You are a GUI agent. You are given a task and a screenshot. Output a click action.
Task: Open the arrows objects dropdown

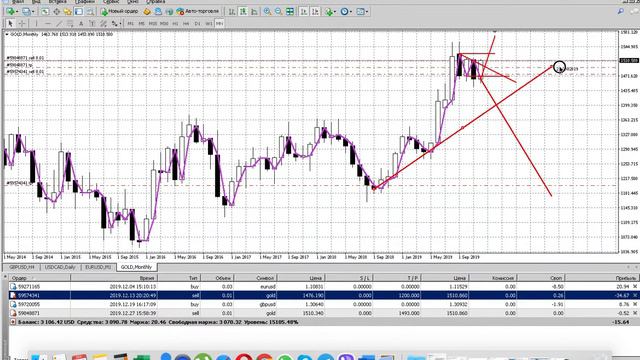[116, 24]
